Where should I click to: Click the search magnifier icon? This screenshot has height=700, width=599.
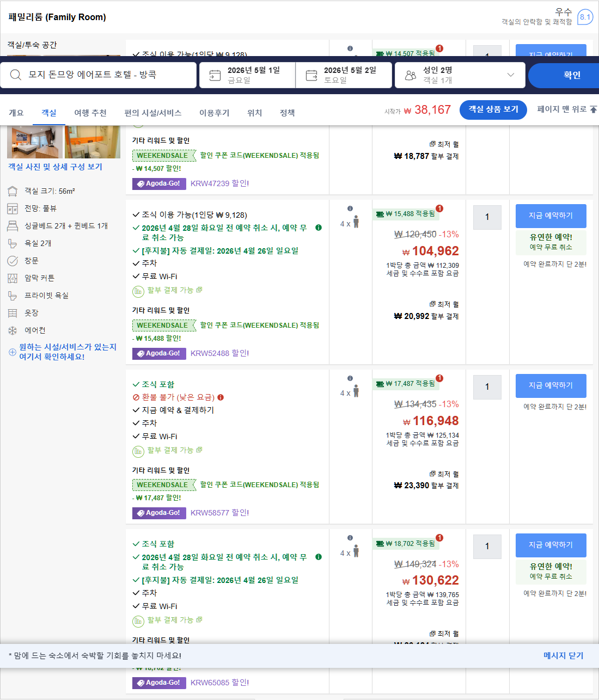(15, 75)
